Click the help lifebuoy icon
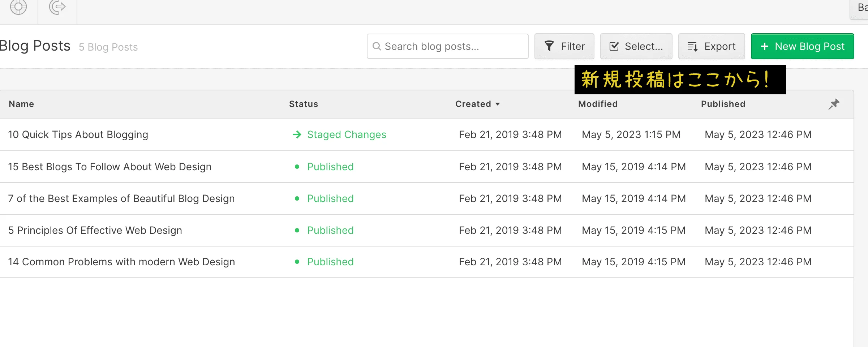 (x=18, y=7)
